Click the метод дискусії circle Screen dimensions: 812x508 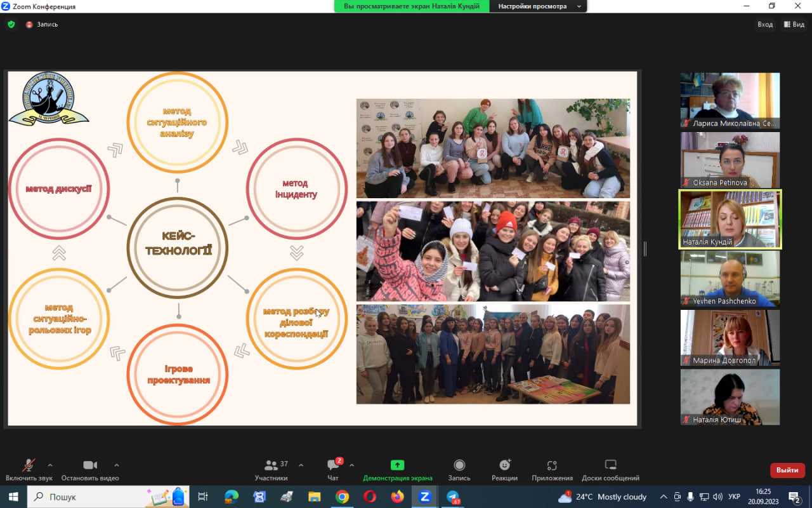pyautogui.click(x=59, y=189)
